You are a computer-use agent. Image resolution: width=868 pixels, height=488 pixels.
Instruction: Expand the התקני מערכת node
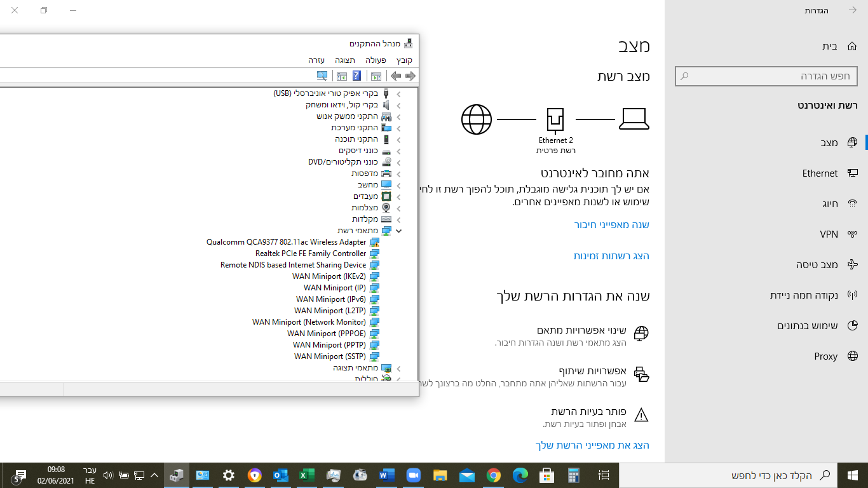coord(399,128)
